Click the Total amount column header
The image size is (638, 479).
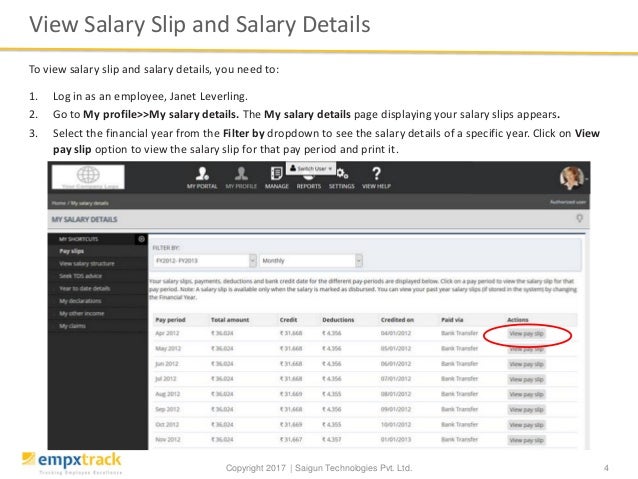click(x=230, y=320)
